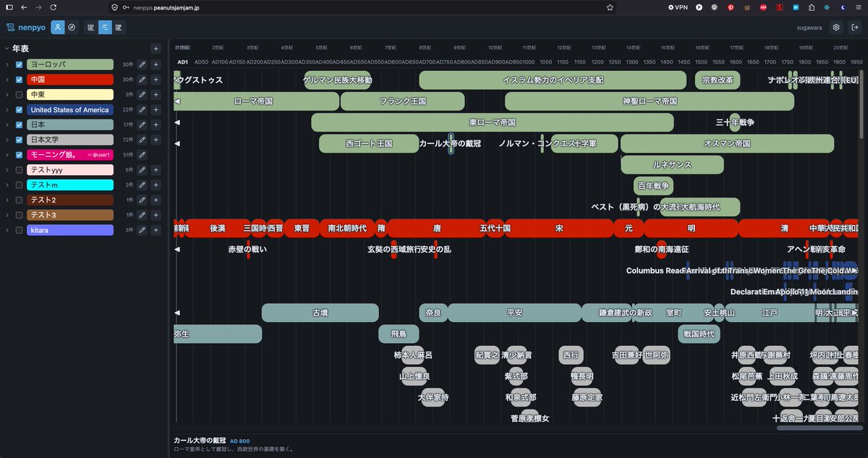Bookmark this page with the star icon
The width and height of the screenshot is (868, 458).
(x=609, y=7)
